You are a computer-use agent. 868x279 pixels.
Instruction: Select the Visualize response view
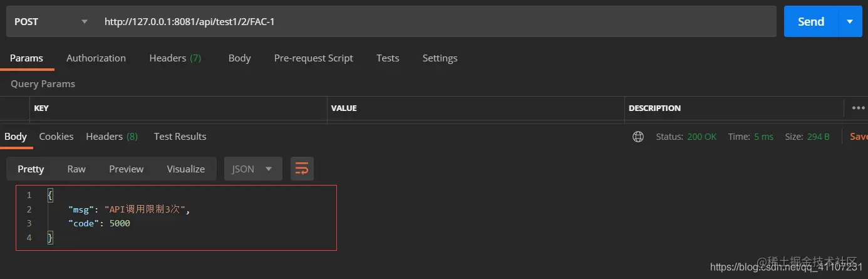(186, 169)
